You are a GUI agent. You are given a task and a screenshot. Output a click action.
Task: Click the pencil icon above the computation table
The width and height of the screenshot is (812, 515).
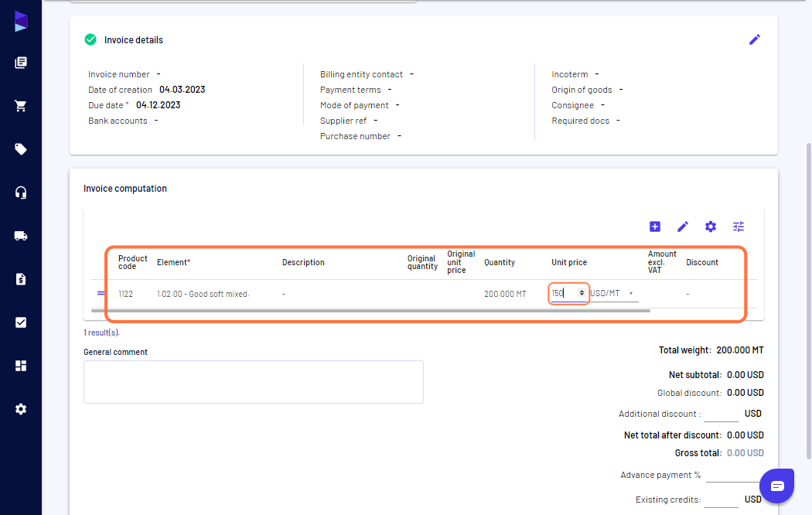(x=683, y=227)
